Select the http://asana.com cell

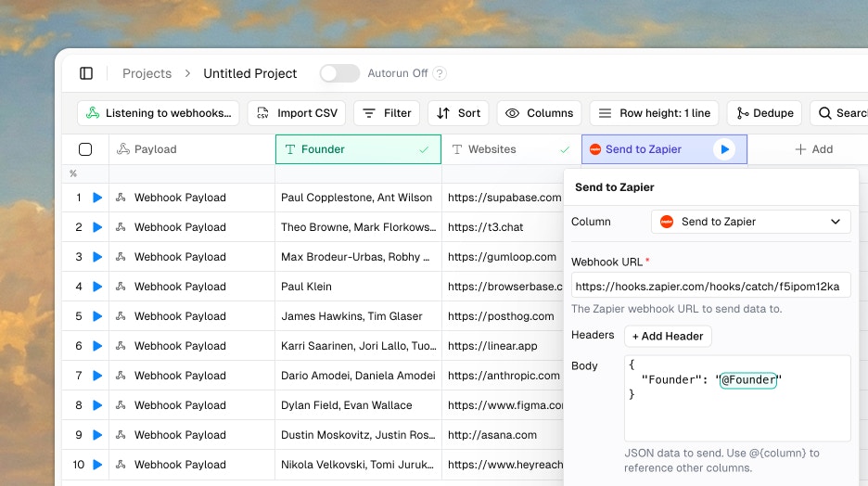click(503, 435)
